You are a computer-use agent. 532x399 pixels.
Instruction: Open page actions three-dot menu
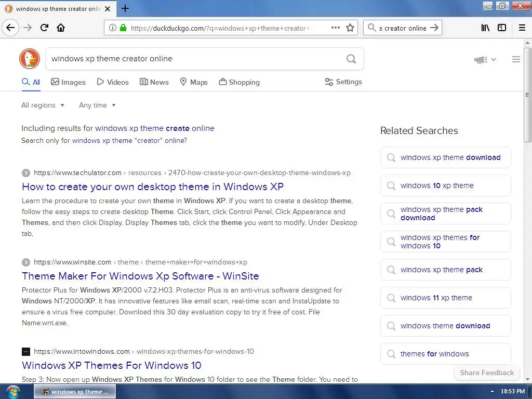click(336, 28)
